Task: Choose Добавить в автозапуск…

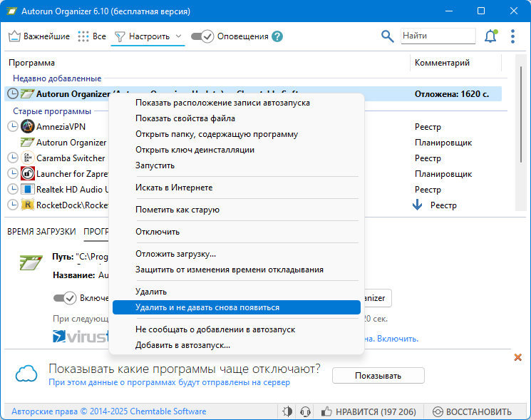Action: tap(237, 345)
